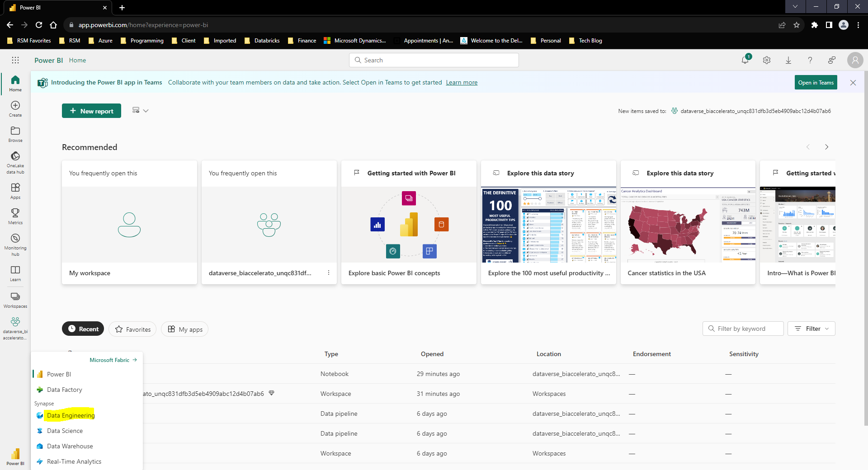Viewport: 868px width, 470px height.
Task: Click Filter by keyword field
Action: 743,329
